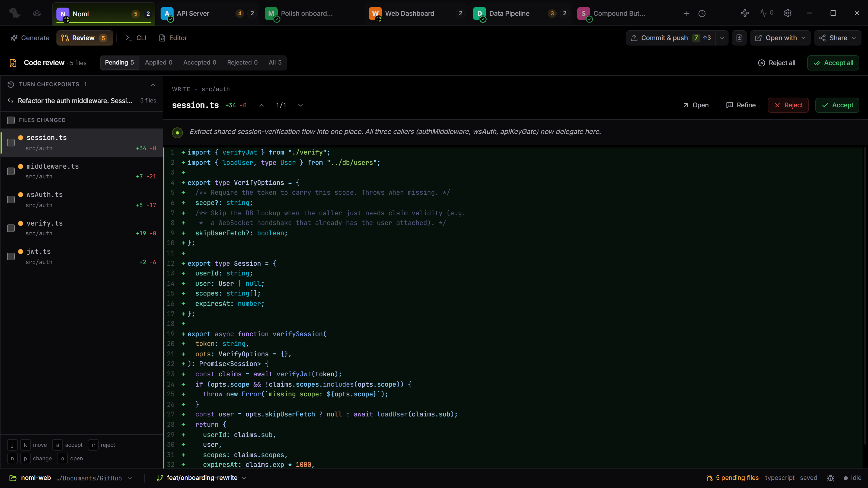Open the activity pulse indicator
The width and height of the screenshot is (868, 488).
[766, 13]
